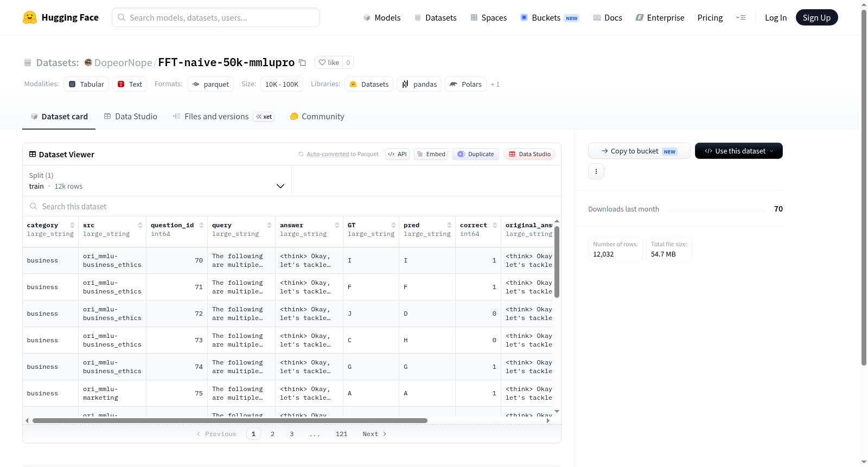Click the Hugging Face logo icon
The height and width of the screenshot is (467, 868).
point(30,17)
